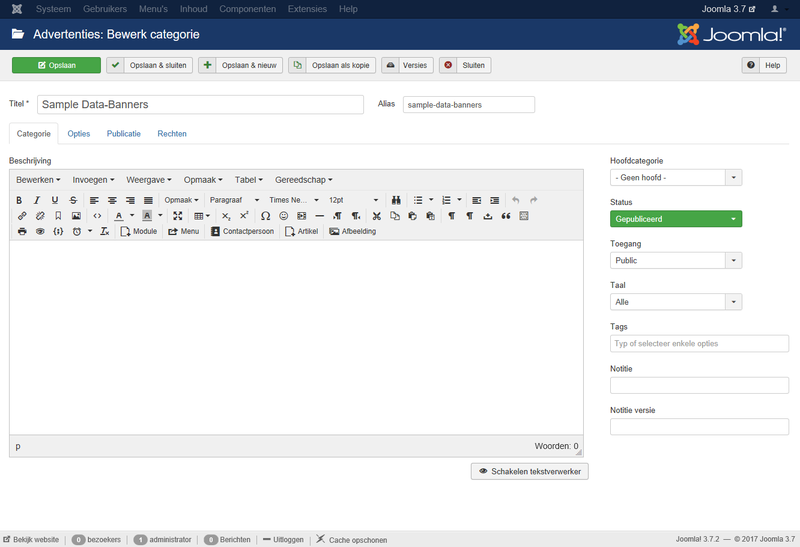This screenshot has height=547, width=800.
Task: Click into the Alias input field
Action: pyautogui.click(x=469, y=105)
